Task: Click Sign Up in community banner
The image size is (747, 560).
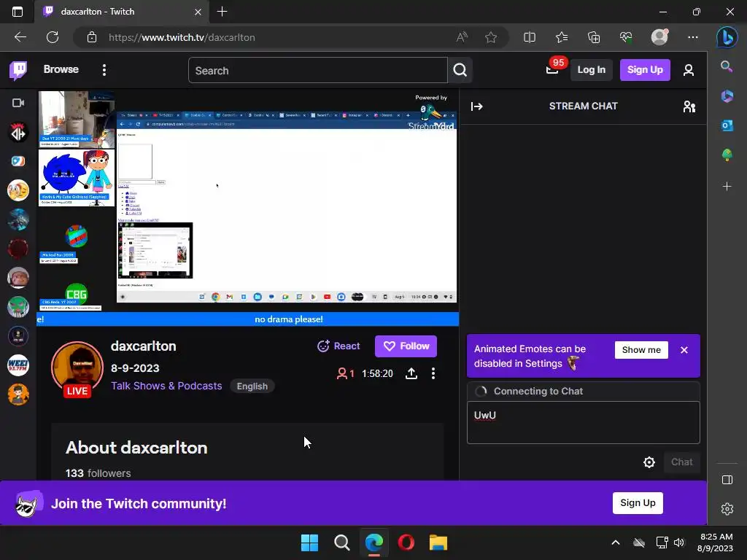Action: [638, 503]
